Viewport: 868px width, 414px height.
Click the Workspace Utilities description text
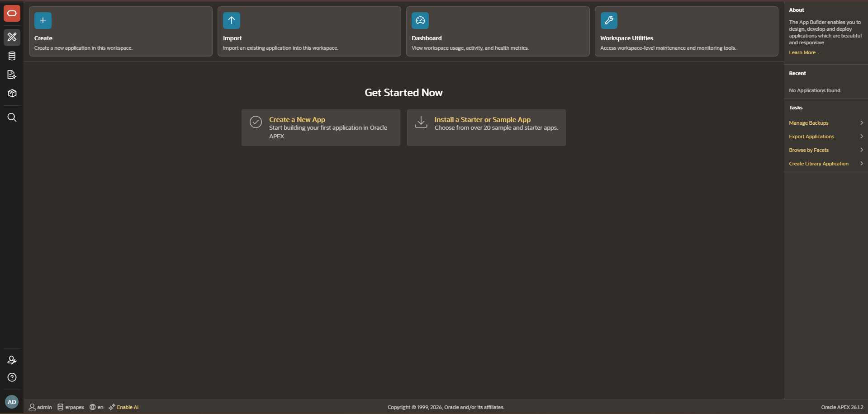[x=668, y=48]
